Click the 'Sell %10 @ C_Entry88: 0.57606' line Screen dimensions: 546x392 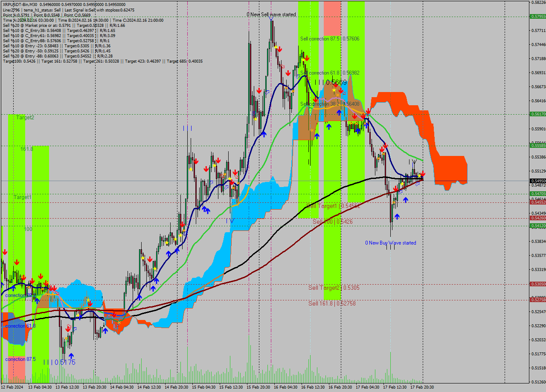pyautogui.click(x=55, y=41)
